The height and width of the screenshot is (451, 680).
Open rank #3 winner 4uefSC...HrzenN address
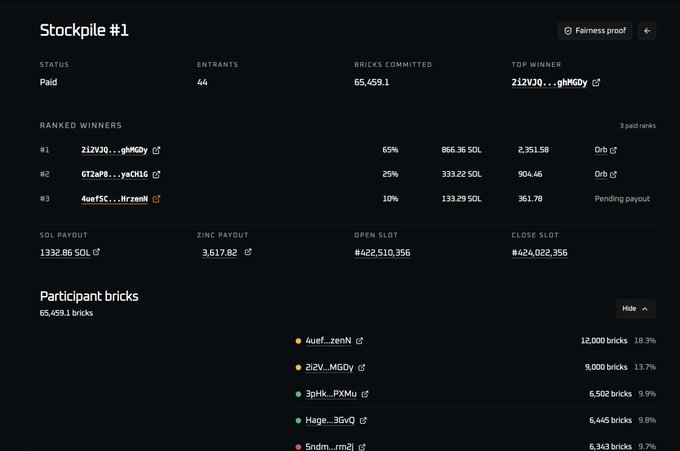pos(114,199)
